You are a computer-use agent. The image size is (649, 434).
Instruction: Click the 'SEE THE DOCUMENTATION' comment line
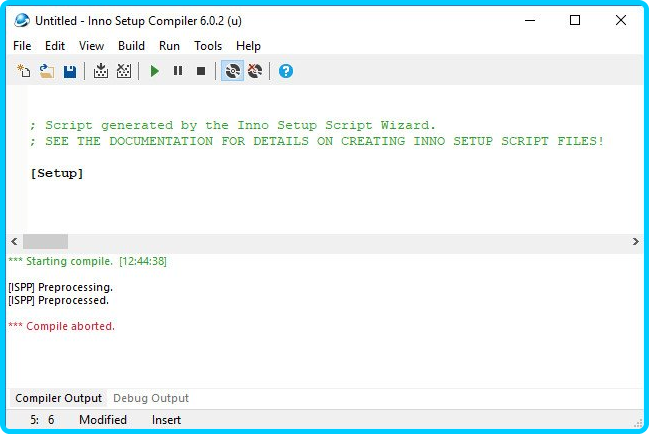tap(317, 141)
